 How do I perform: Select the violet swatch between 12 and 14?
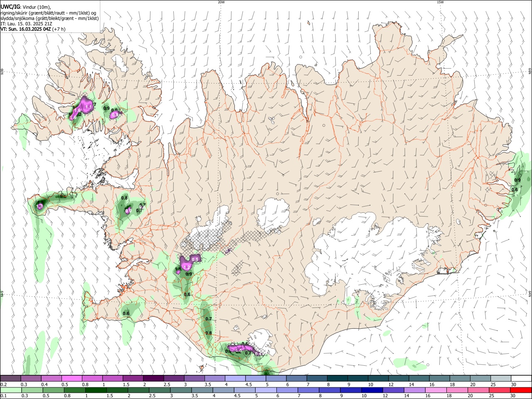click(x=393, y=390)
